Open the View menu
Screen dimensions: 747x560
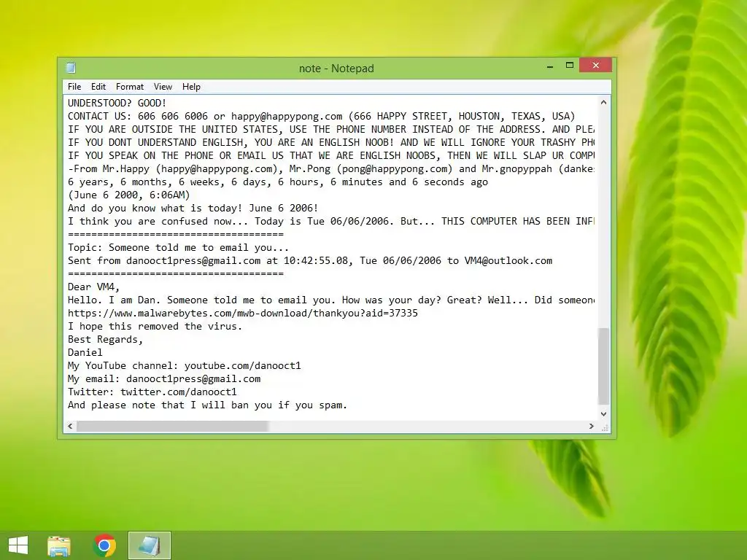pos(163,87)
